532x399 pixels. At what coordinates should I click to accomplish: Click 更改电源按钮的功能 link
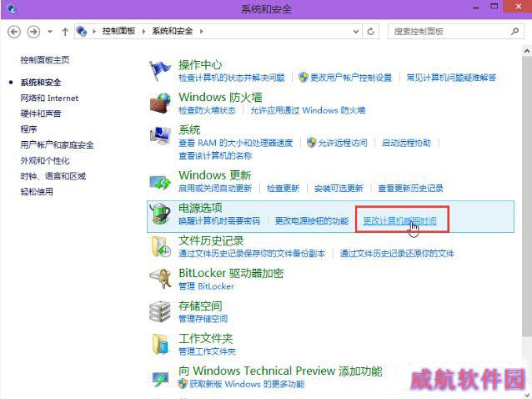click(312, 221)
